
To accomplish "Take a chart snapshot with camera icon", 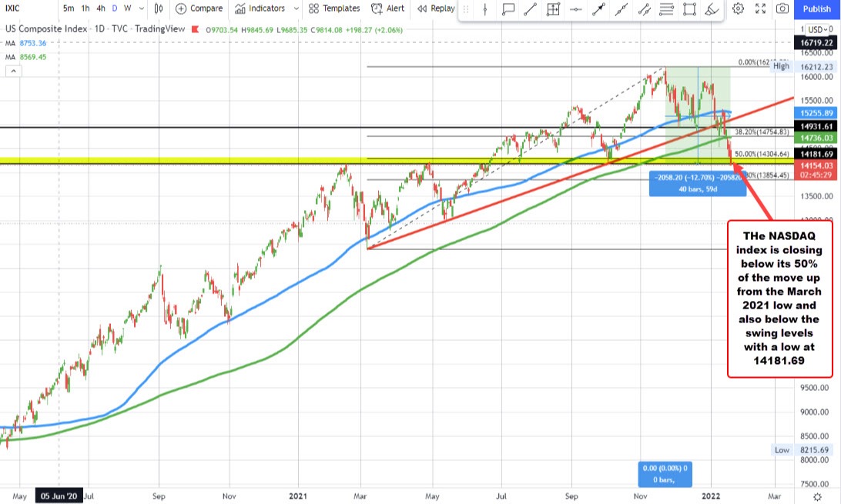I will tap(782, 8).
